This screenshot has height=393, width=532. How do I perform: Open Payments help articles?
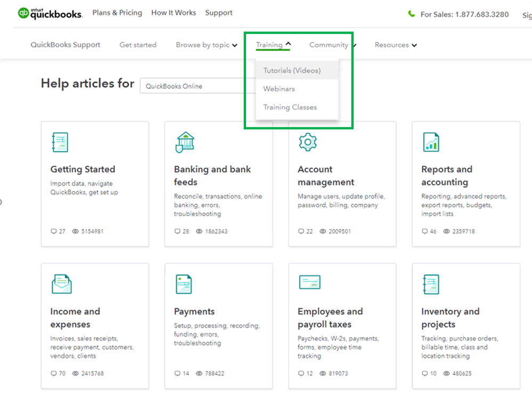coord(194,311)
